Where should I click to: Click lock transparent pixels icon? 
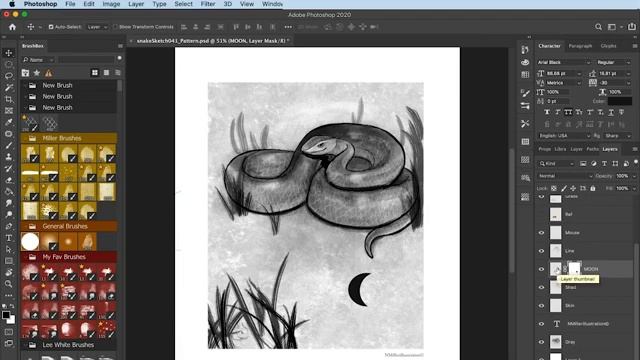pos(553,189)
